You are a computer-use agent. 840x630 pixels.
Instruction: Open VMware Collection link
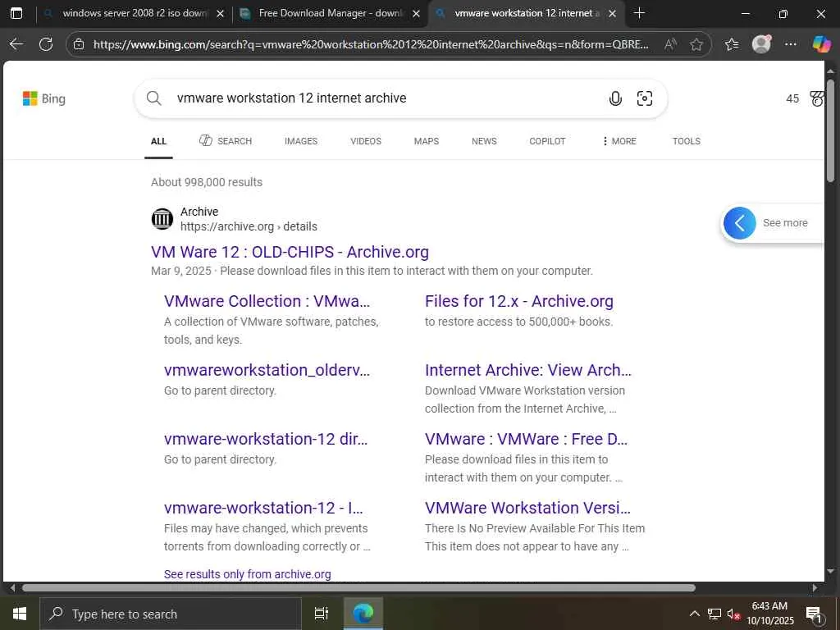[267, 301]
